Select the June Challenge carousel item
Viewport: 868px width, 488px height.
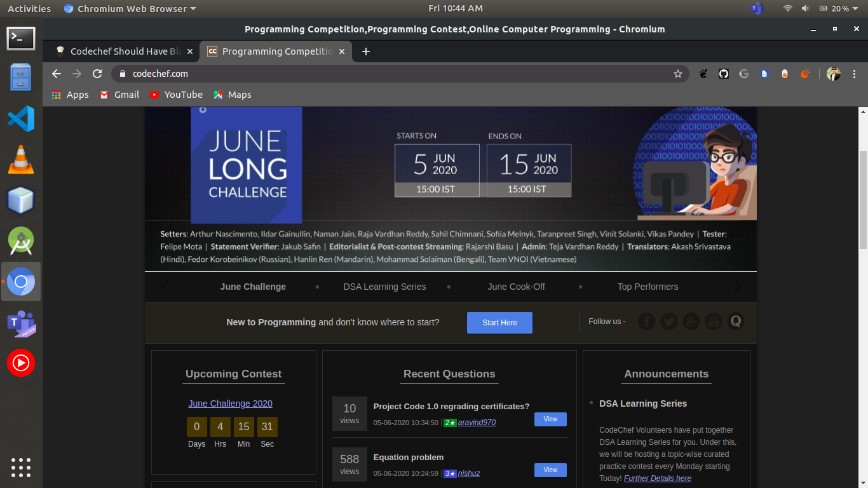(x=253, y=287)
